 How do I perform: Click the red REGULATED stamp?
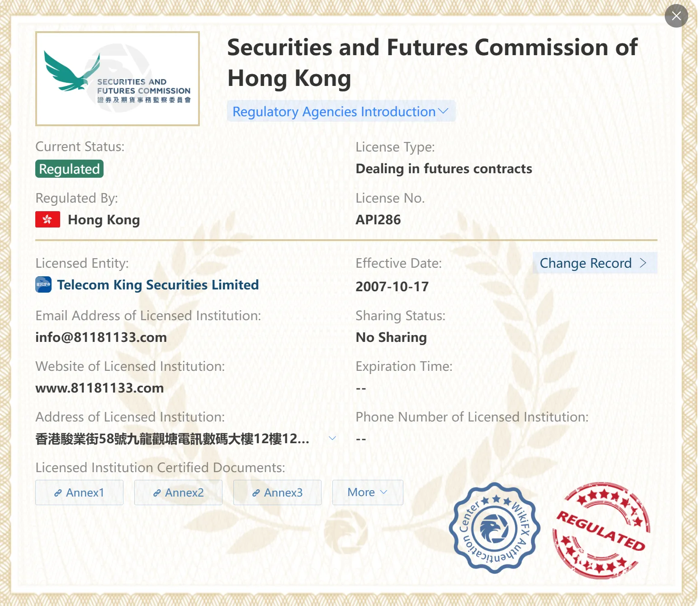601,531
